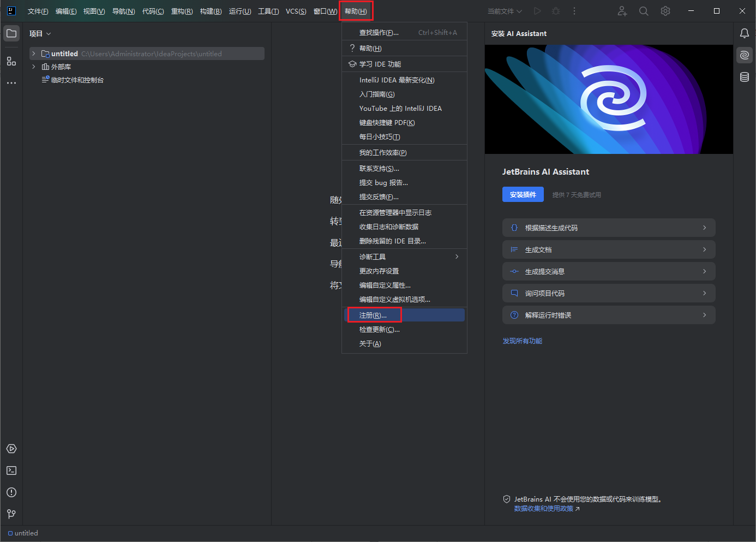The image size is (756, 542).
Task: Choose the Help item with question mark
Action: (x=404, y=48)
